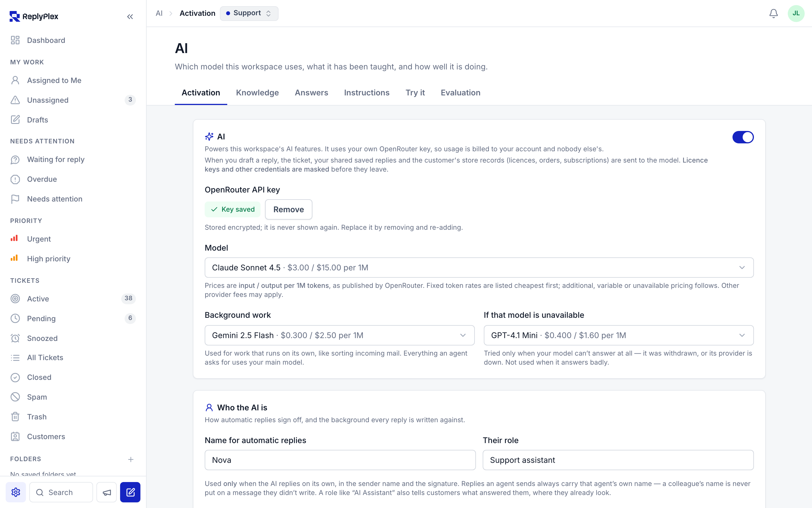This screenshot has height=508, width=812.
Task: Click the Who the AI is heading
Action: [242, 408]
